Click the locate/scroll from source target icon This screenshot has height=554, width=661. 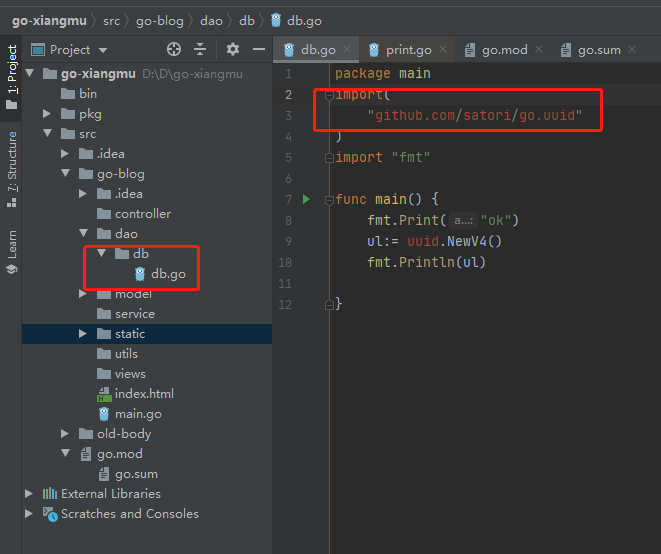(x=174, y=49)
